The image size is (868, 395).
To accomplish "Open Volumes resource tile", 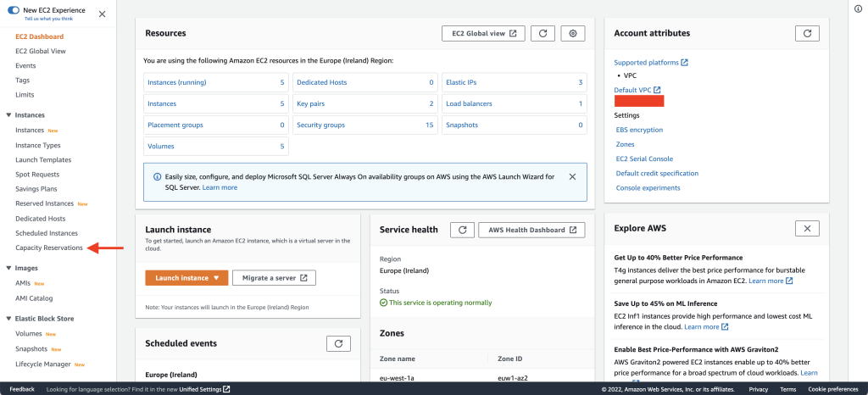I will point(216,147).
